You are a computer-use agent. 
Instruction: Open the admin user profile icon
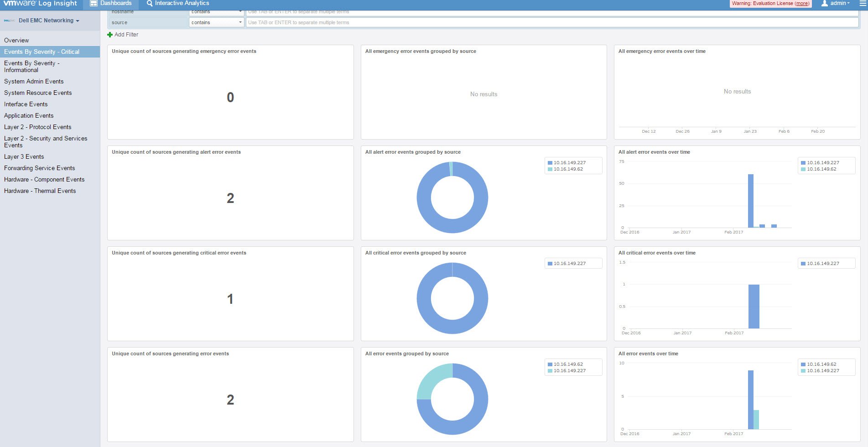(825, 3)
